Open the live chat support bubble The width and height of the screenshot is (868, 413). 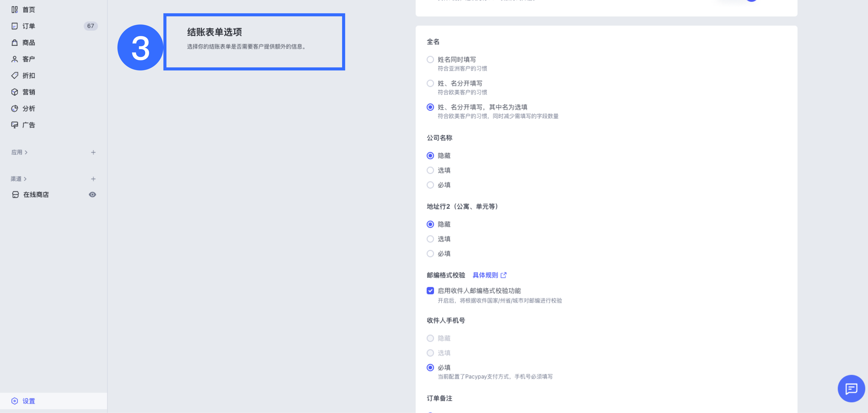[x=851, y=388]
